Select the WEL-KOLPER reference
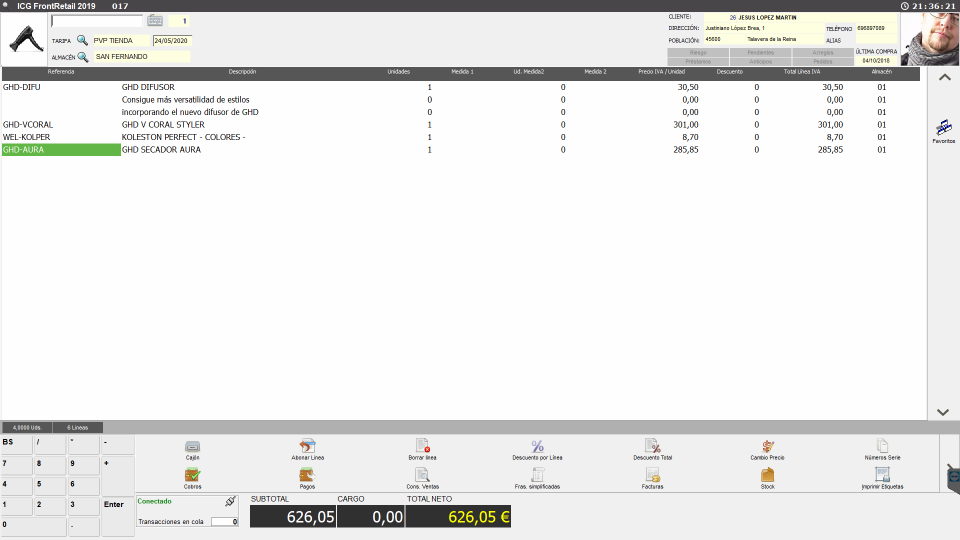Image resolution: width=960 pixels, height=540 pixels. tap(26, 137)
